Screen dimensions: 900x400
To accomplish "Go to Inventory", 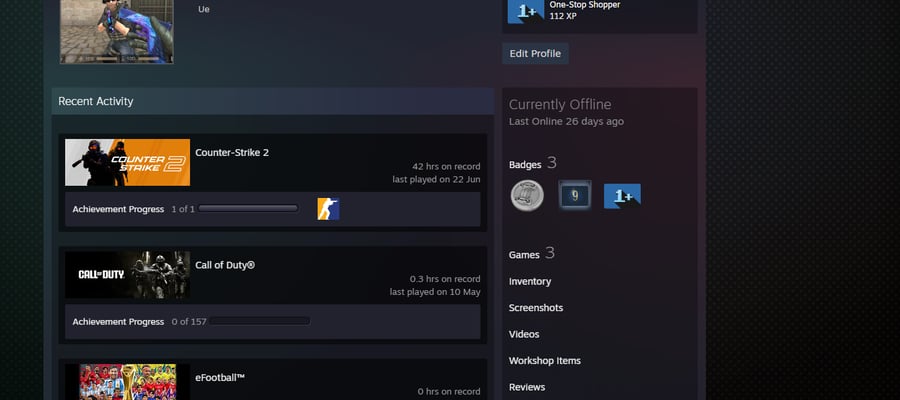I will point(530,281).
